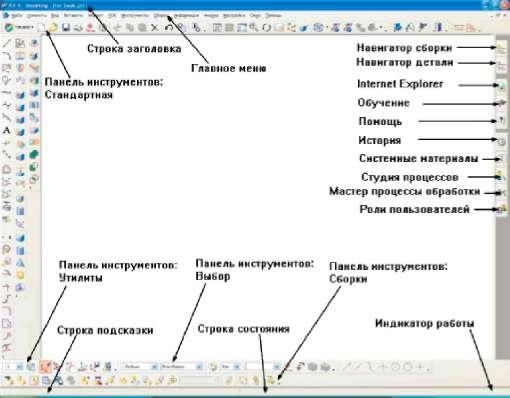Open the Assembly Navigator tab on resource bar

[x=501, y=49]
